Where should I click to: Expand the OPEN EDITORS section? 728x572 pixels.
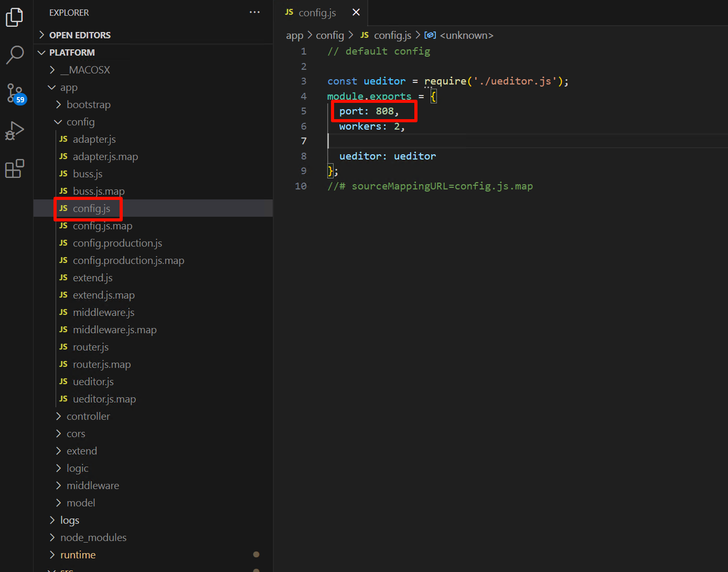point(153,35)
